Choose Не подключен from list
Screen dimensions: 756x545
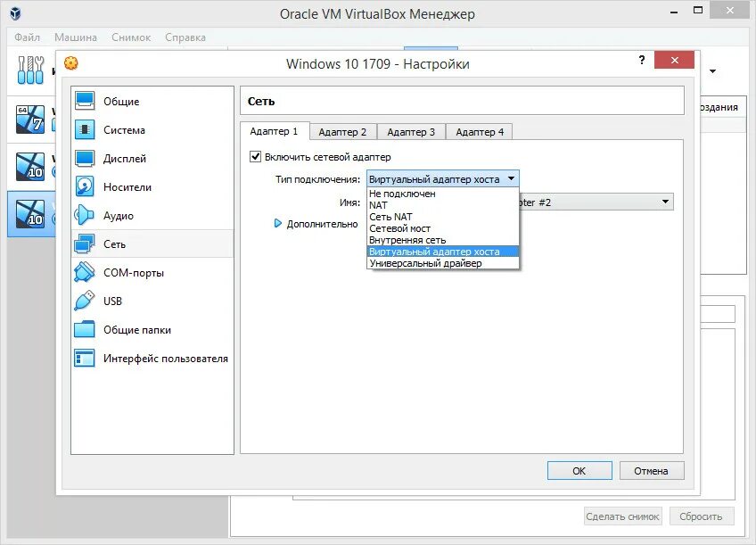tap(442, 194)
